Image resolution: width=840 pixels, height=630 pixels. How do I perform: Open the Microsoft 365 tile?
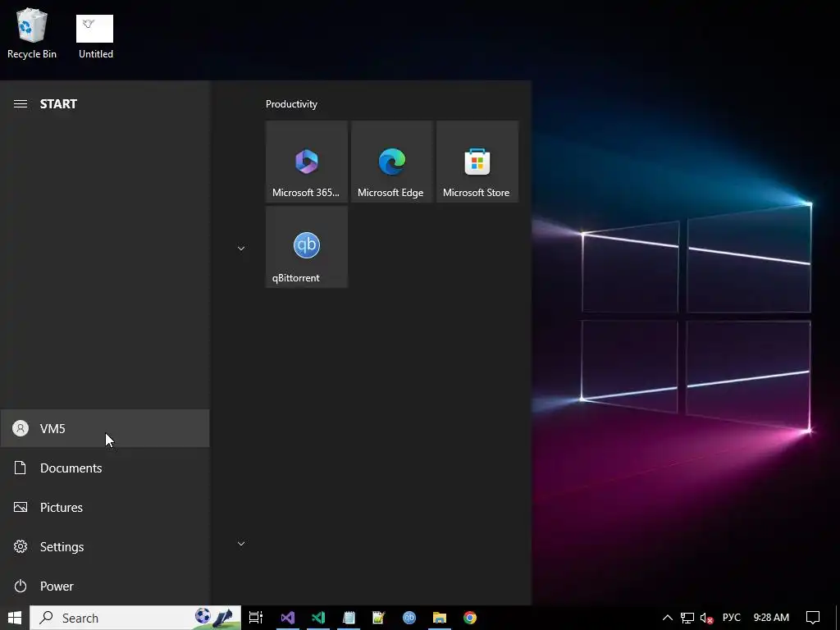[x=307, y=162]
